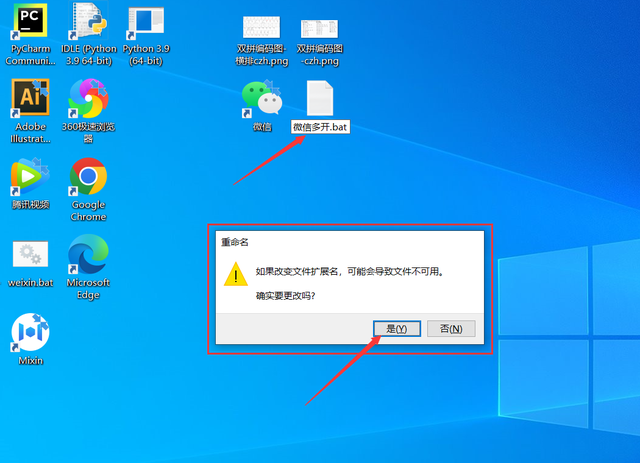
Task: Select the PyCharm Community desktop shortcut
Action: click(30, 20)
